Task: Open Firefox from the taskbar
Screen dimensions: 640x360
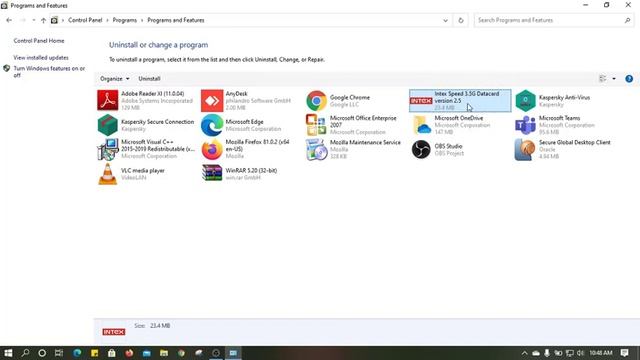Action: (x=129, y=353)
